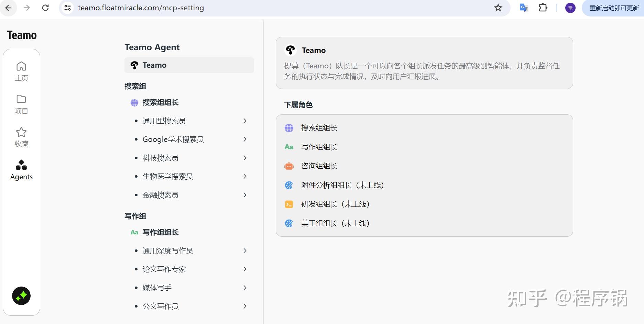Select 通用深度写作员 entry
The width and height of the screenshot is (644, 324).
coord(168,250)
